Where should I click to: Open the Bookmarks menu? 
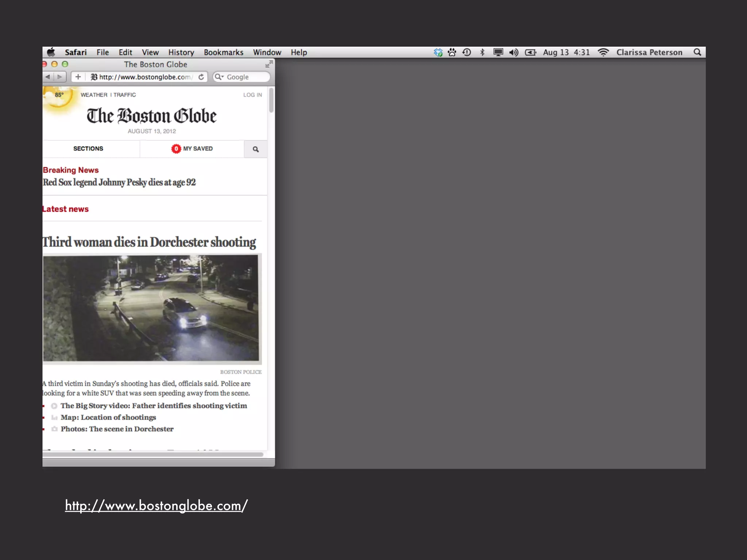223,52
